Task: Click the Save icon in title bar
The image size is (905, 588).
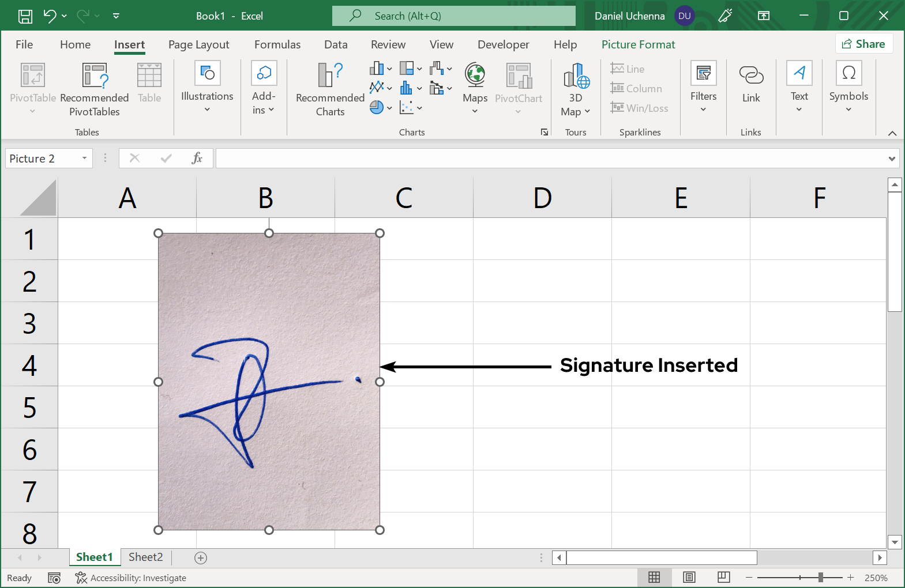Action: tap(25, 16)
